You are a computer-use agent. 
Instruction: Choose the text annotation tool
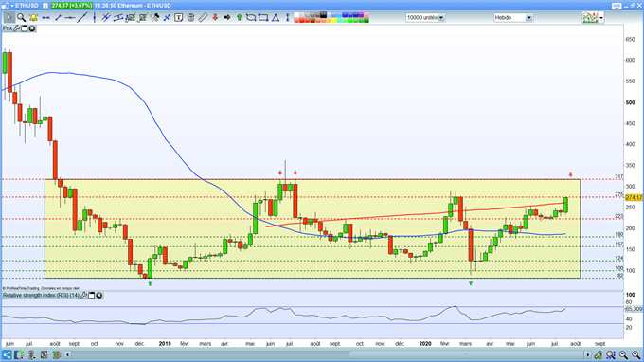point(179,17)
